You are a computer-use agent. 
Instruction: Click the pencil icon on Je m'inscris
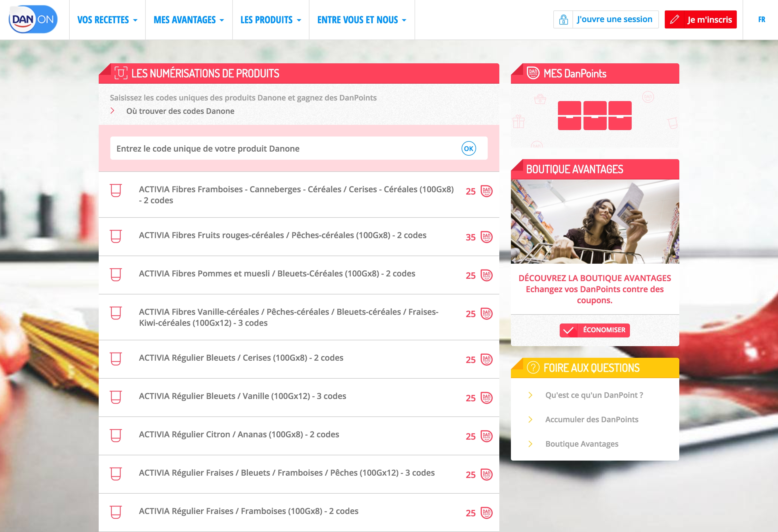(675, 19)
